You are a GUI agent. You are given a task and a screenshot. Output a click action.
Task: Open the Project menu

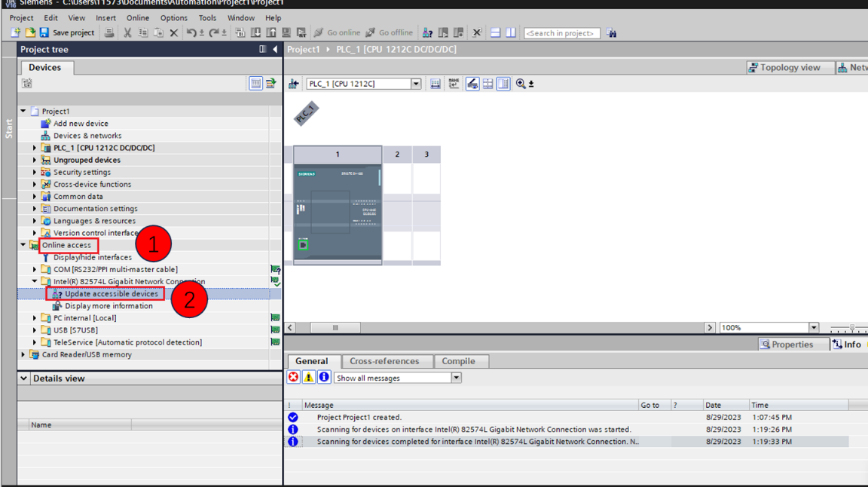[x=21, y=18]
